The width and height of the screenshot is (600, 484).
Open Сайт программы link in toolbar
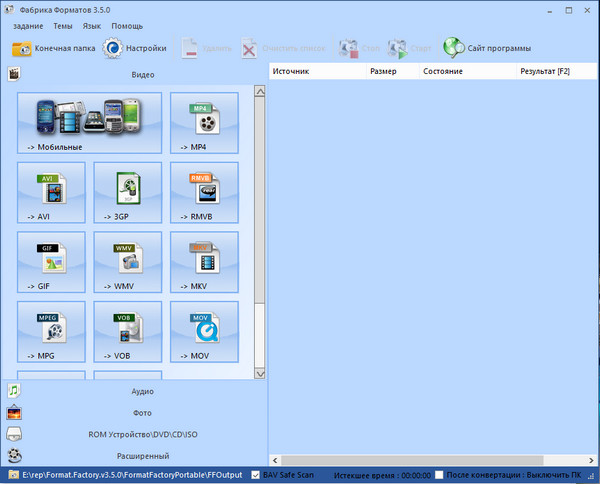(x=487, y=48)
